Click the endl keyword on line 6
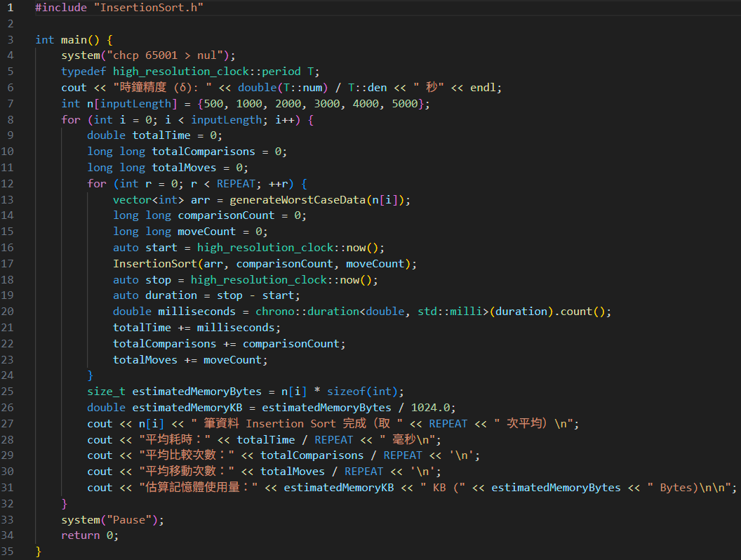 (483, 88)
